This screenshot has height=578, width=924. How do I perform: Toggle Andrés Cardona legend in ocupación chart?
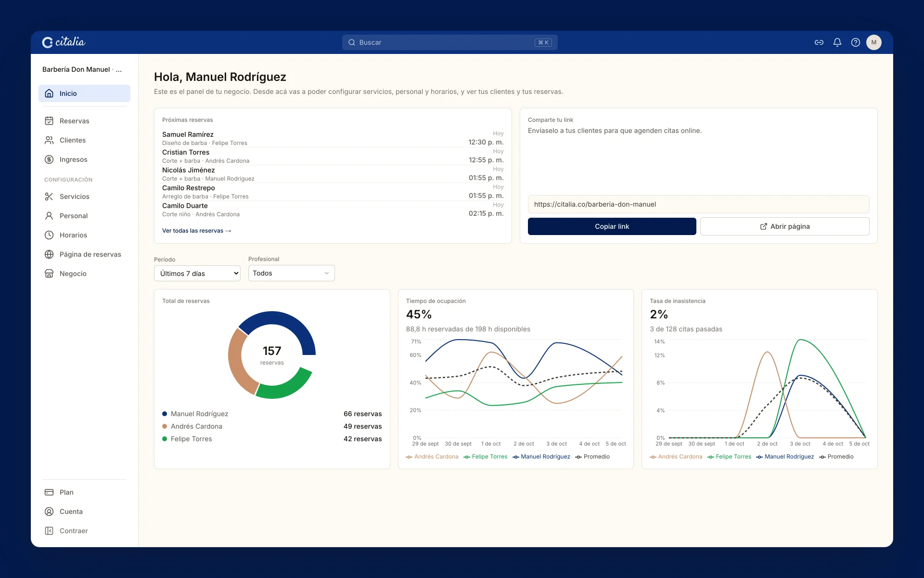pos(432,457)
